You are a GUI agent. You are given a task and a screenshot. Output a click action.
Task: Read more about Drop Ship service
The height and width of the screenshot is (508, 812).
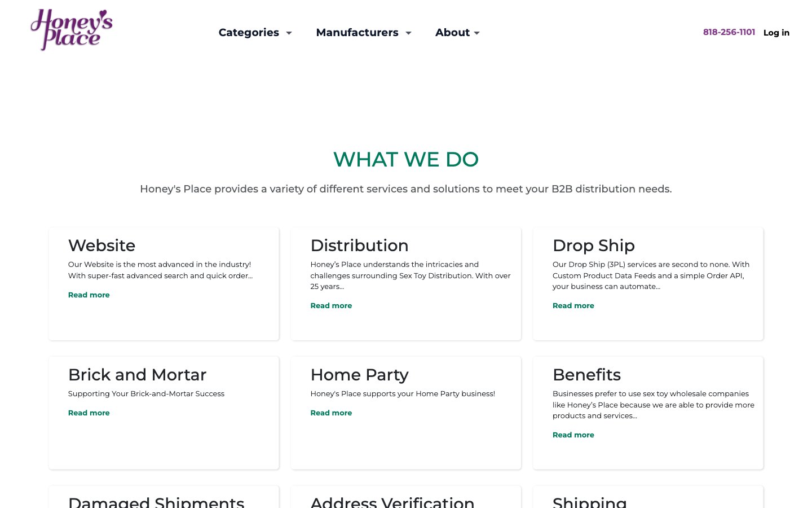(x=573, y=305)
